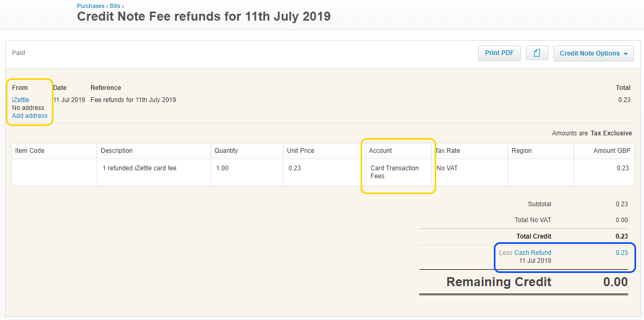Click the Tax Rate column header

448,151
